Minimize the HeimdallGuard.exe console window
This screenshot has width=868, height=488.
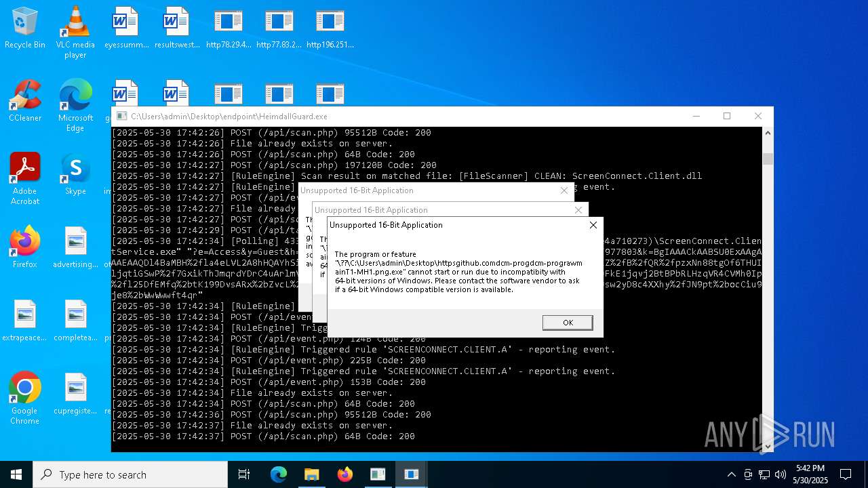[x=696, y=116]
